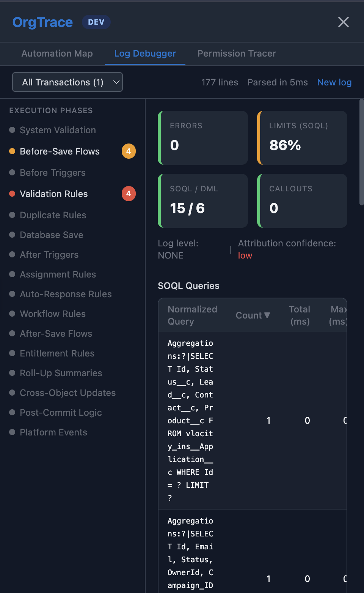Click the DEV environment badge

96,22
